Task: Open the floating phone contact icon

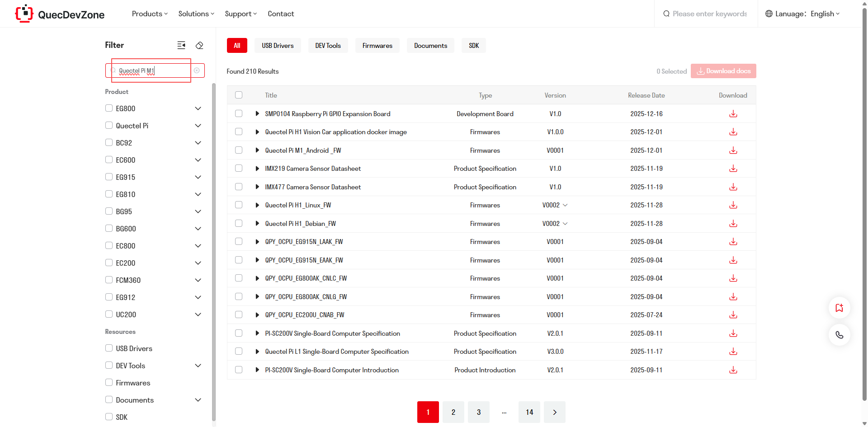Action: coord(839,335)
